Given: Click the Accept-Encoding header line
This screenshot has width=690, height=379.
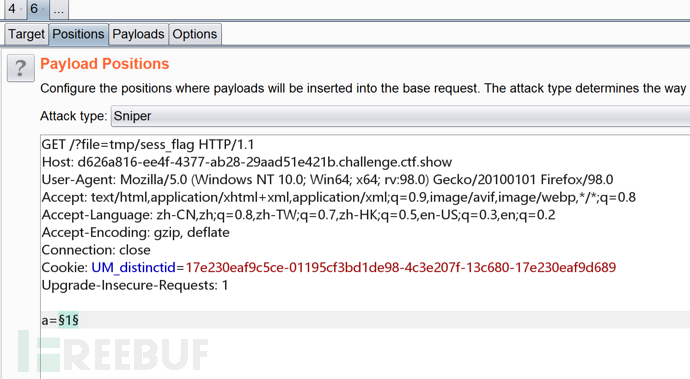Looking at the screenshot, I should [136, 232].
